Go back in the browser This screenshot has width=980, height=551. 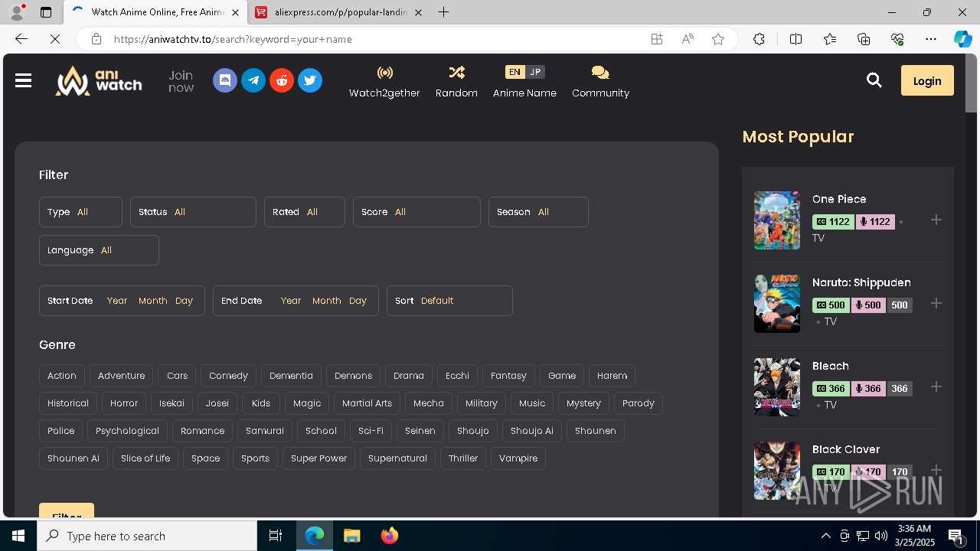coord(21,39)
